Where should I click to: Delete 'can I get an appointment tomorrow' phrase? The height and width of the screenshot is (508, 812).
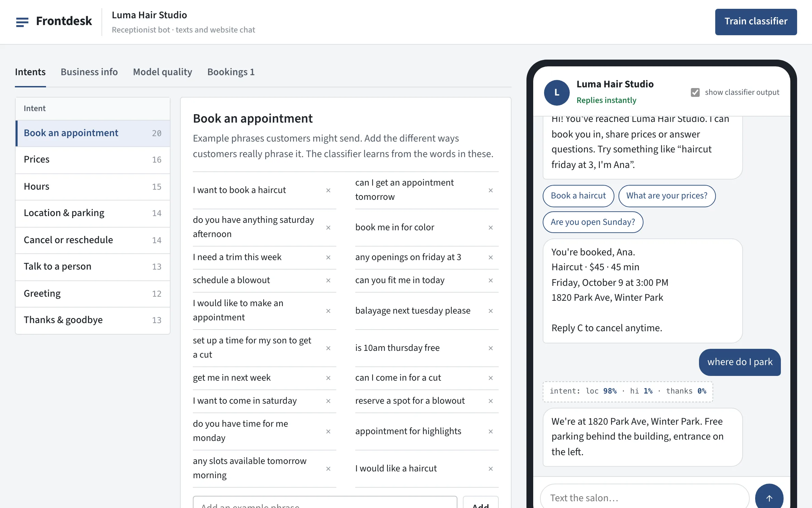pos(491,190)
